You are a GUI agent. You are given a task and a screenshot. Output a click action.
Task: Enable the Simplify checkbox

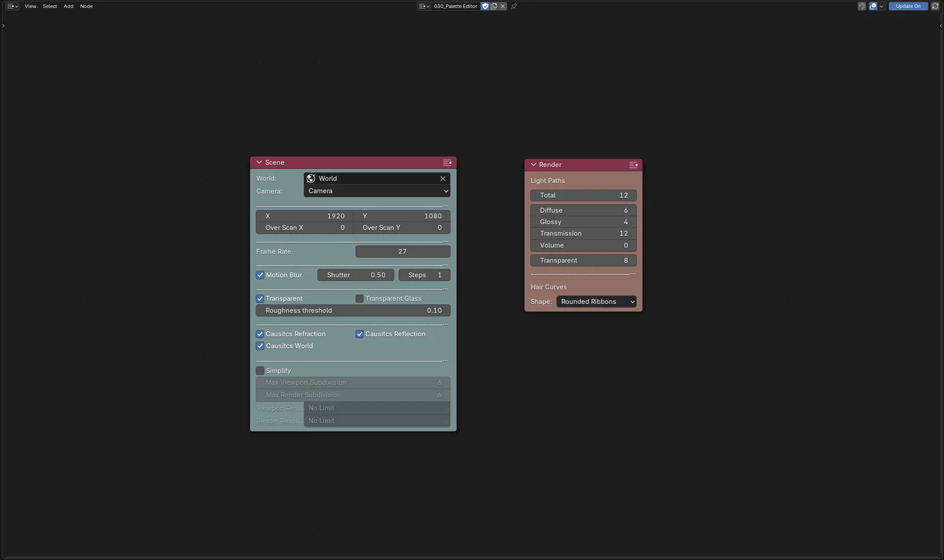pos(260,371)
